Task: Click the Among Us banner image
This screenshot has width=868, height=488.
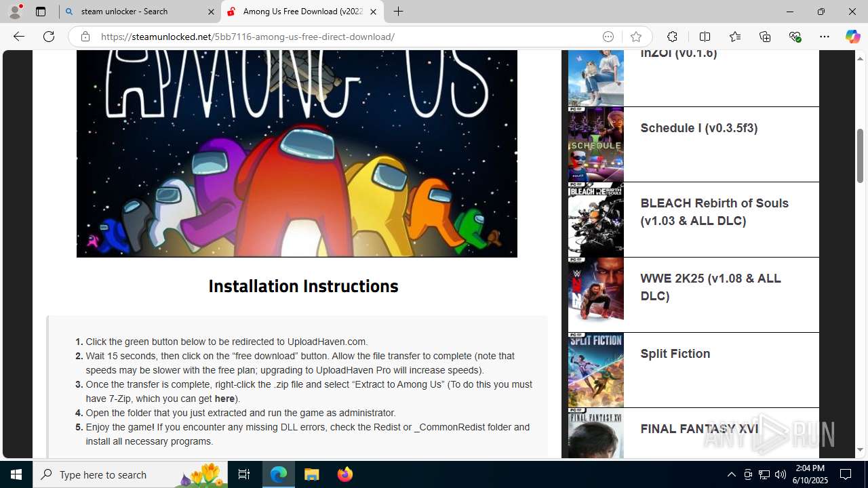Action: 296,154
